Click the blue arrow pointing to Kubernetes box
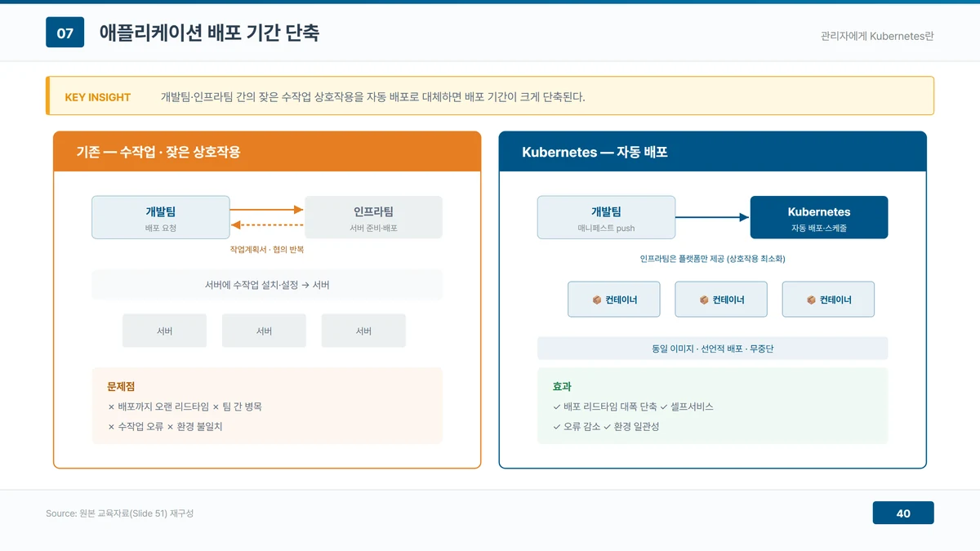 (x=712, y=217)
